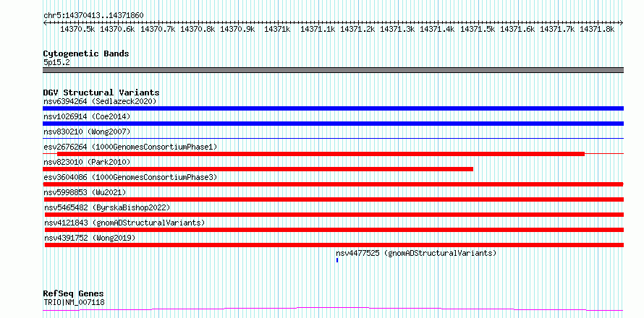Open the nsv6394264 (Sedlazeck2020) variant label

point(100,101)
